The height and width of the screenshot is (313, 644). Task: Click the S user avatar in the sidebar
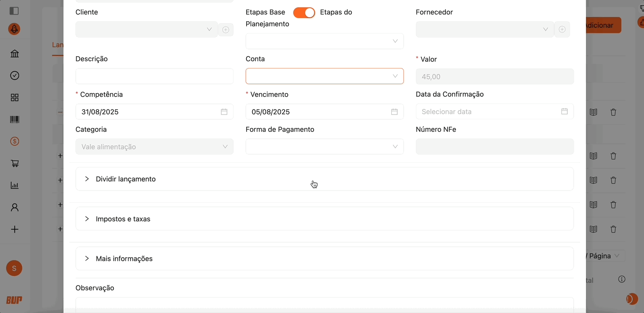pos(14,268)
